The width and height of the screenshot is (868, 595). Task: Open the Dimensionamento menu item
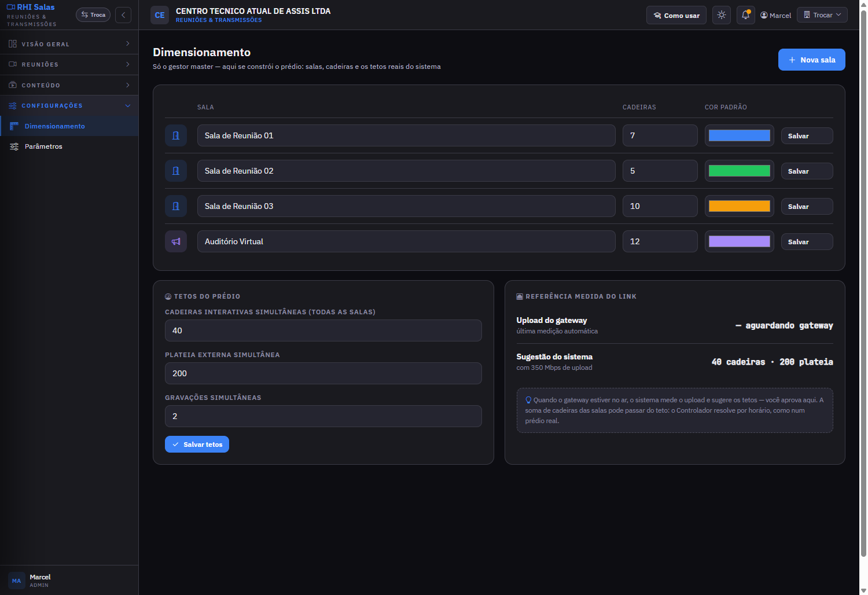69,126
